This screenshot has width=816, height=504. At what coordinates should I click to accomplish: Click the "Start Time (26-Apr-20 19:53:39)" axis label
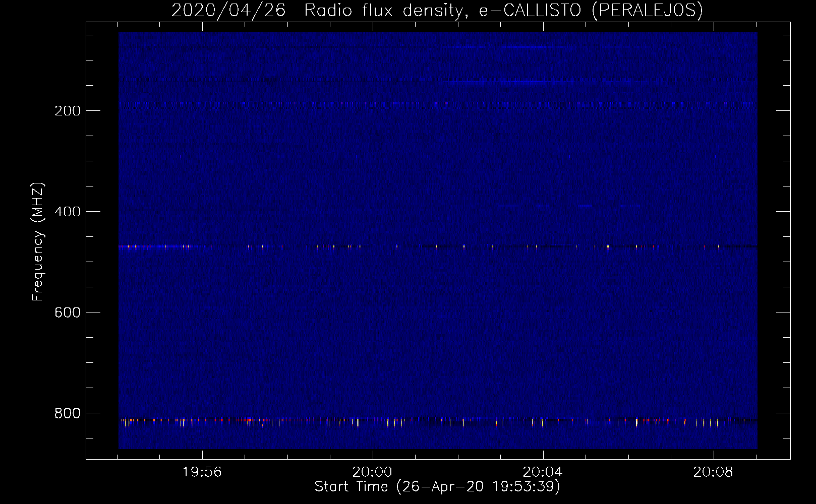437,487
